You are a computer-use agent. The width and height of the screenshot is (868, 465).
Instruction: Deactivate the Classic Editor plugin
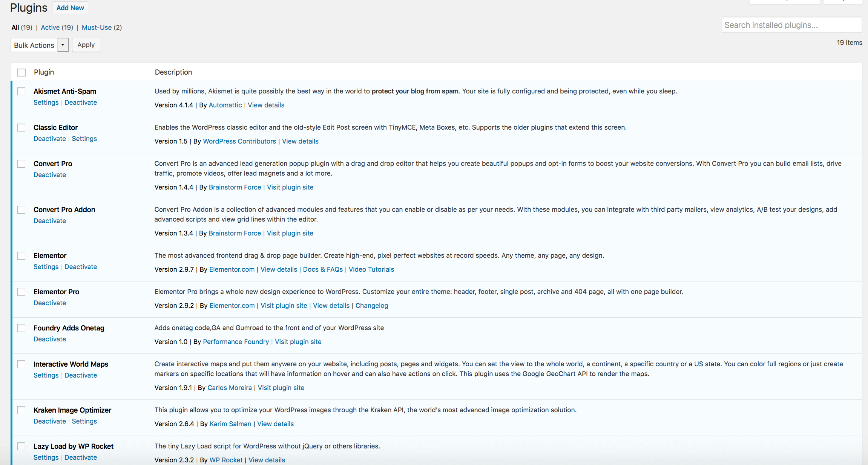point(50,139)
